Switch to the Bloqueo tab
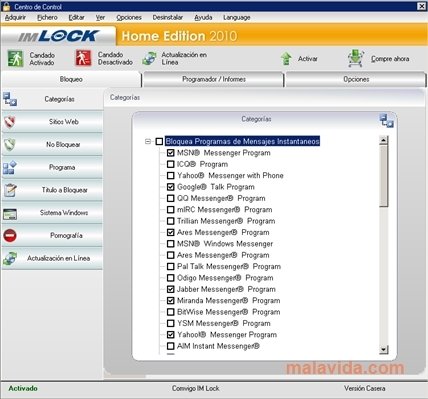Viewport: 428px width, 399px height. click(71, 79)
